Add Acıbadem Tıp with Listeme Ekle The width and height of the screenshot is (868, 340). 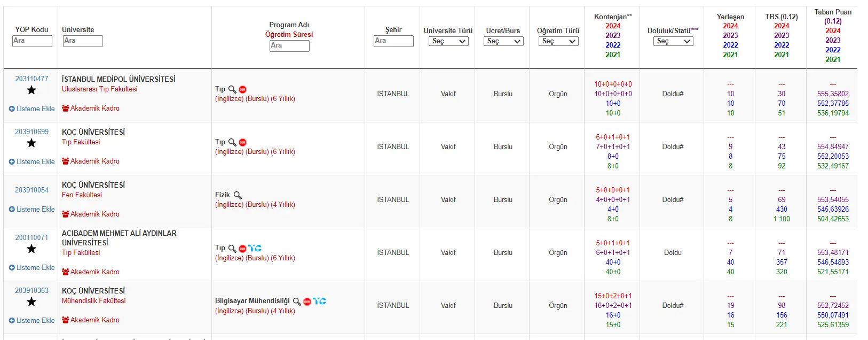(32, 268)
